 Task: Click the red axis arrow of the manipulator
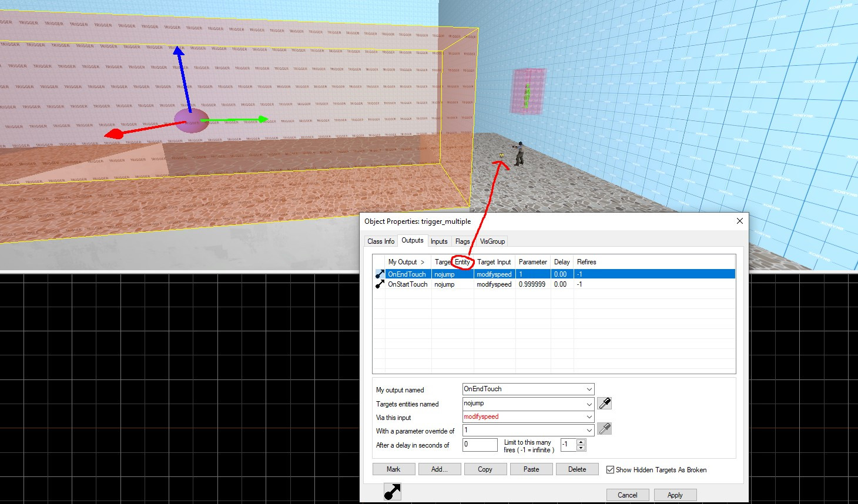pyautogui.click(x=115, y=133)
